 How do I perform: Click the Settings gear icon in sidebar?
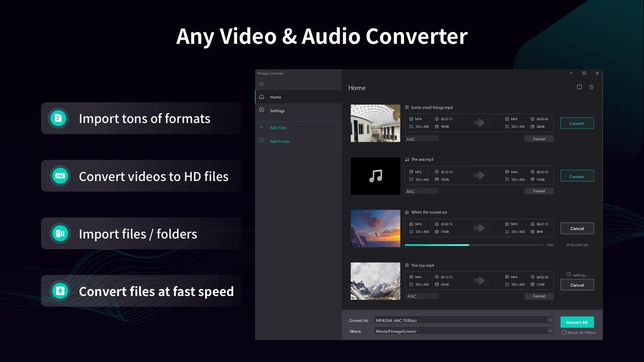tap(262, 110)
